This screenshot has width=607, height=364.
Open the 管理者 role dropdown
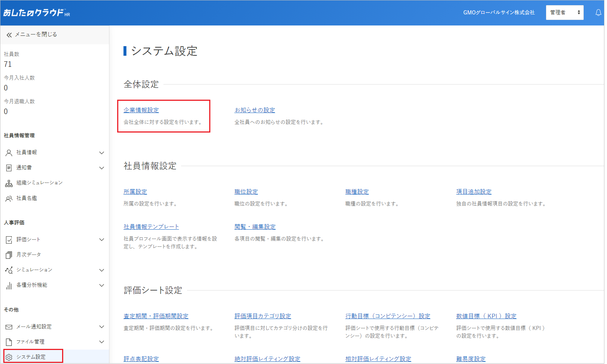[564, 13]
